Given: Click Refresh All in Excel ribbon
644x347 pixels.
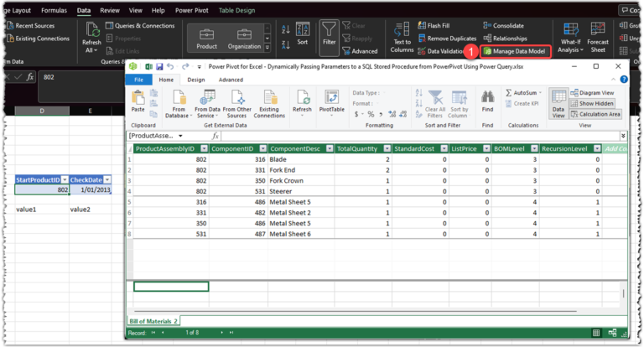Looking at the screenshot, I should [x=91, y=38].
